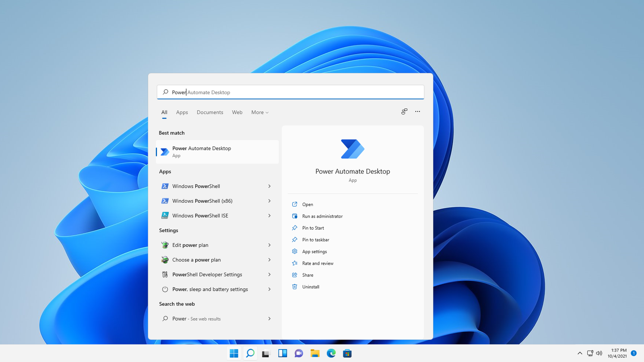The height and width of the screenshot is (362, 644).
Task: Open File Explorer from the taskbar
Action: (315, 353)
